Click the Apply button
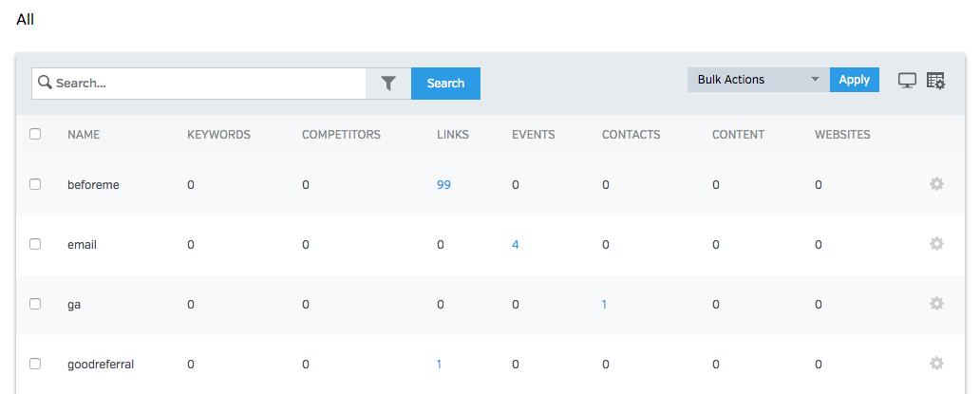The image size is (980, 394). tap(854, 80)
